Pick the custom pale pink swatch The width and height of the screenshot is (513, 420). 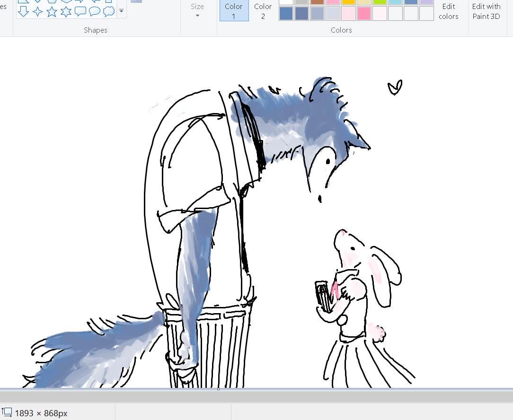coord(348,14)
